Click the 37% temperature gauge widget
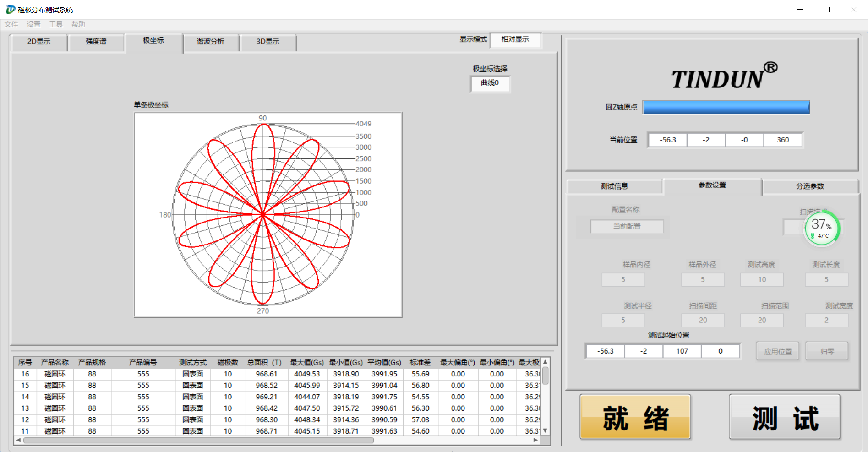Viewport: 868px width, 452px height. point(822,228)
